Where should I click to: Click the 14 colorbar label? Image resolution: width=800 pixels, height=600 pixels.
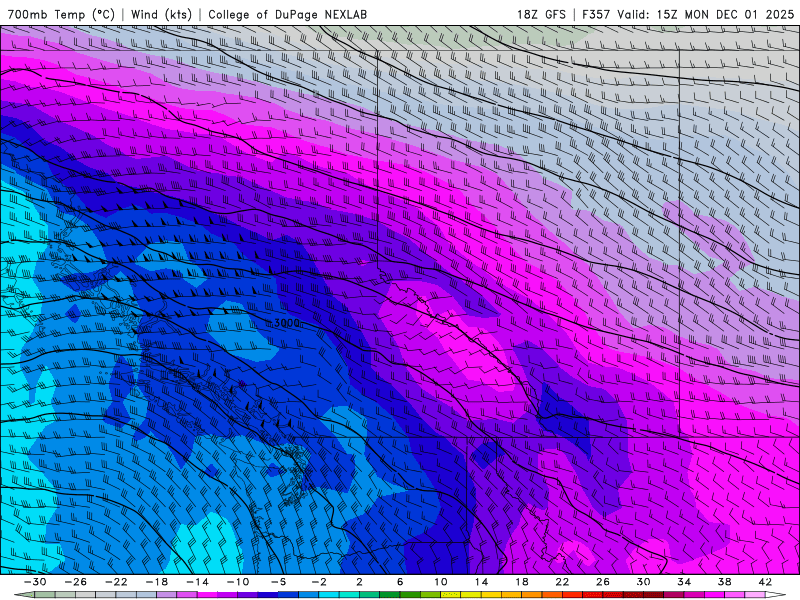point(481,582)
